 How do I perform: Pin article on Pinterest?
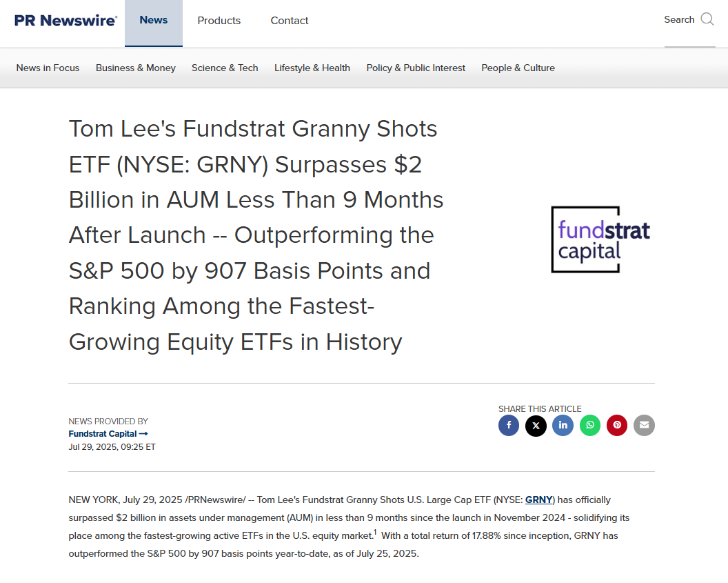point(617,425)
